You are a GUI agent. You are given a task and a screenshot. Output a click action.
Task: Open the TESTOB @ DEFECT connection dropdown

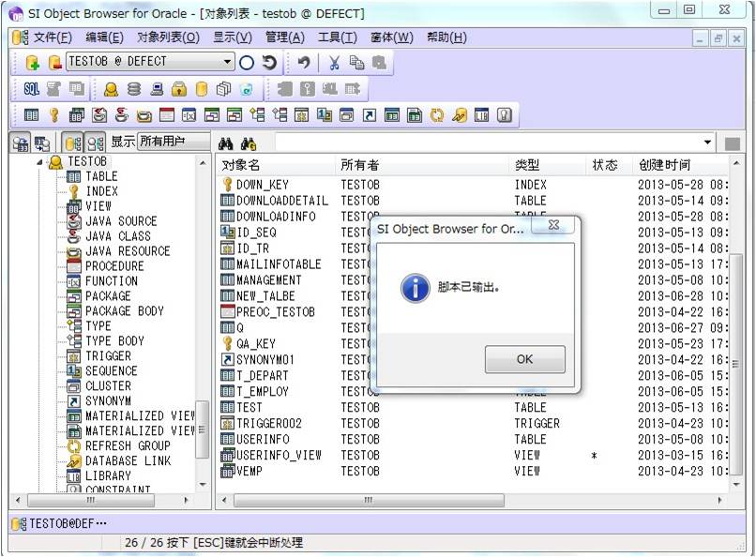228,64
